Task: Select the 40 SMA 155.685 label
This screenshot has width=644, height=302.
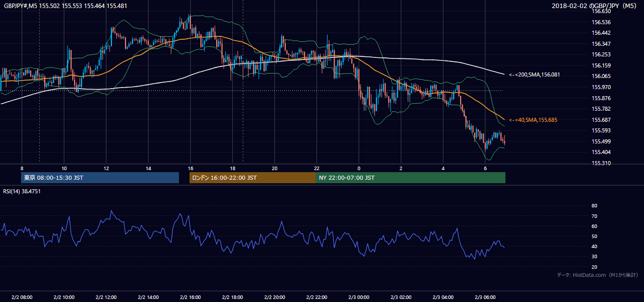Action: (x=533, y=120)
